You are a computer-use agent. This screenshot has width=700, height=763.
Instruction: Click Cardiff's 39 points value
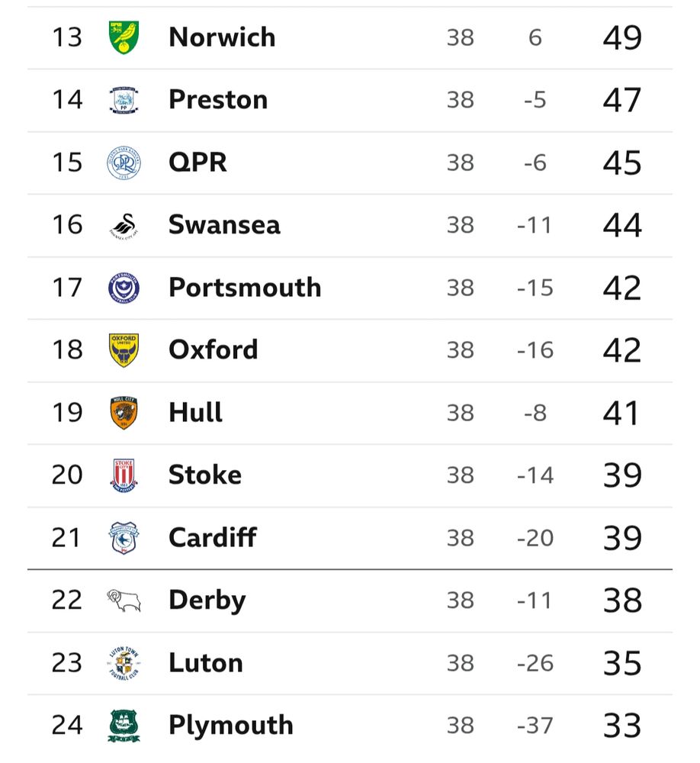622,538
